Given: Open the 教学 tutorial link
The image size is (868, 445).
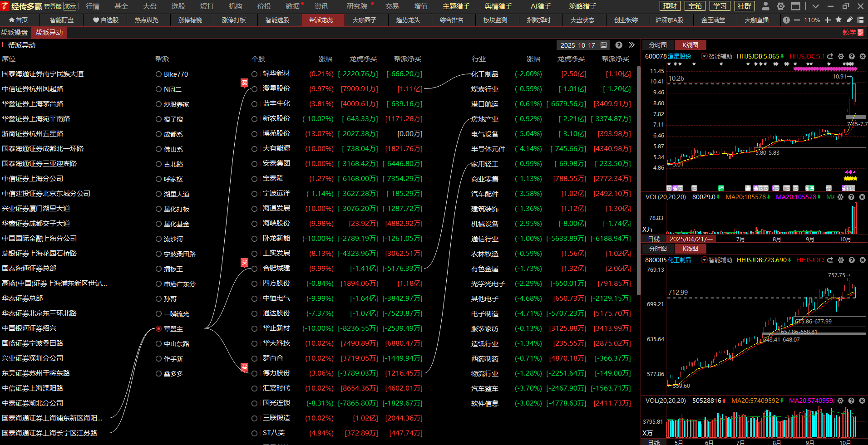Looking at the screenshot, I should pos(852,33).
